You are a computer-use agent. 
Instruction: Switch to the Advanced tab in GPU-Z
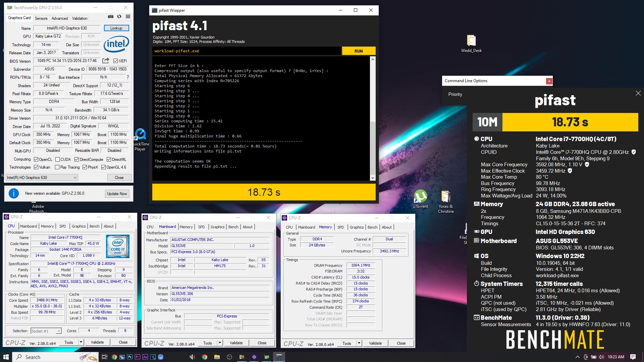(x=60, y=18)
